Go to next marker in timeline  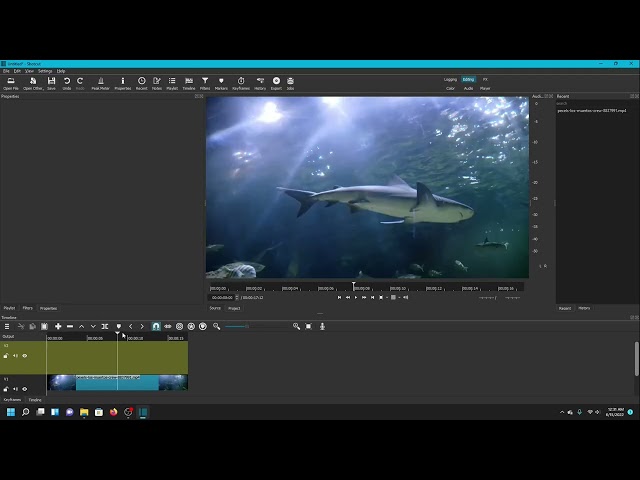tap(142, 326)
